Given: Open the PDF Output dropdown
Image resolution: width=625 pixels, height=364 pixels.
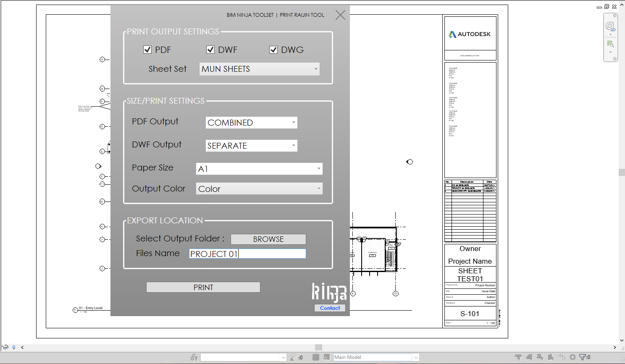Looking at the screenshot, I should click(252, 123).
